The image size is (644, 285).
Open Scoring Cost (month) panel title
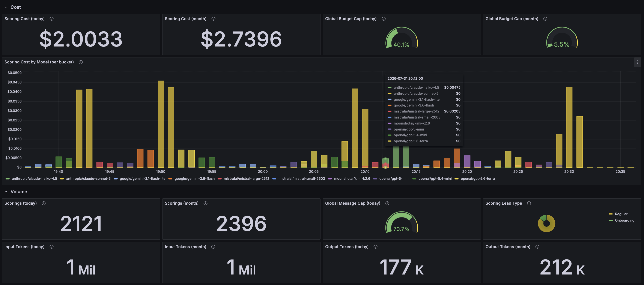185,19
